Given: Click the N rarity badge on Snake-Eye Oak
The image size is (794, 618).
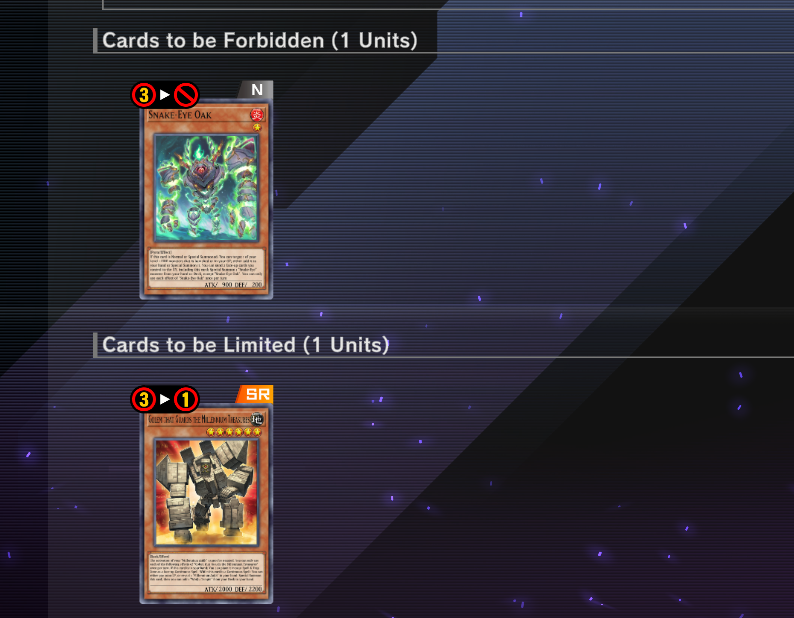Looking at the screenshot, I should point(256,90).
